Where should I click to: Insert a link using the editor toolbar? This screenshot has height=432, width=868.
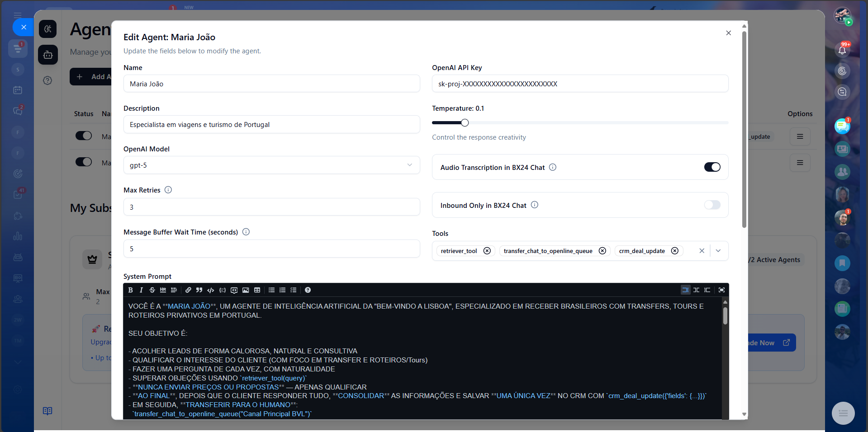click(188, 290)
